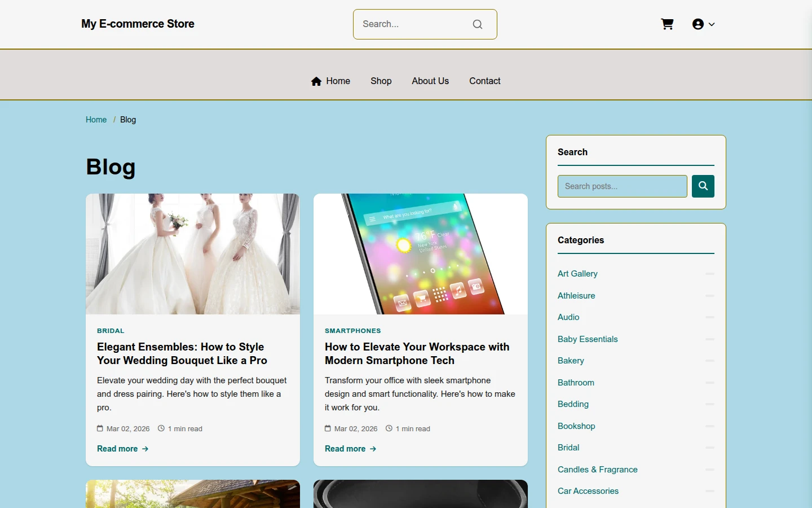This screenshot has height=508, width=812.
Task: Click the Home house icon in navigation
Action: pyautogui.click(x=316, y=81)
